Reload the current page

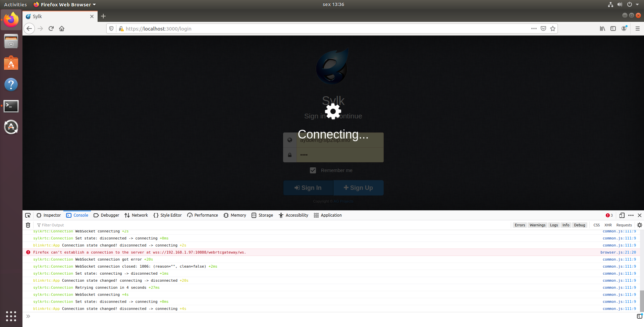(x=51, y=29)
